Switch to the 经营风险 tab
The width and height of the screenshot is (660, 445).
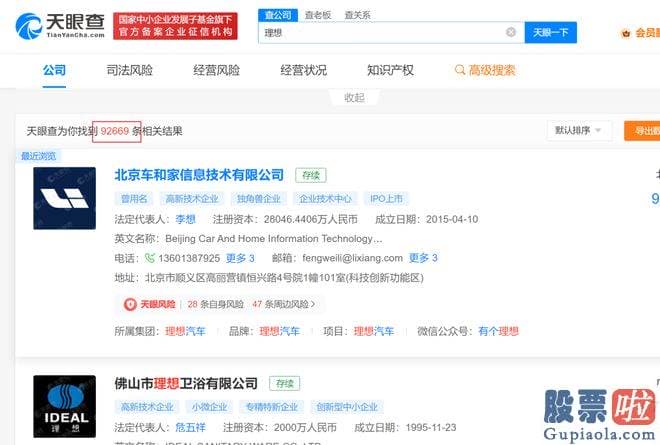click(x=216, y=70)
